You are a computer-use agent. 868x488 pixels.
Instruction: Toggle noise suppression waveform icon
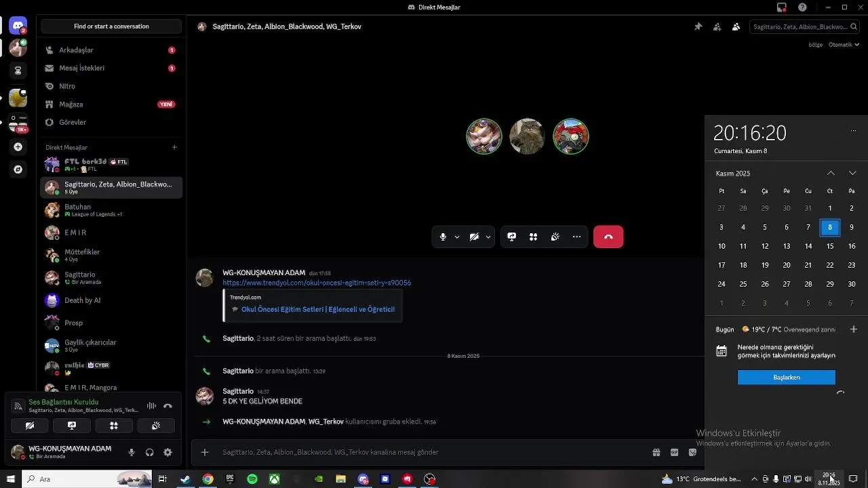[151, 406]
